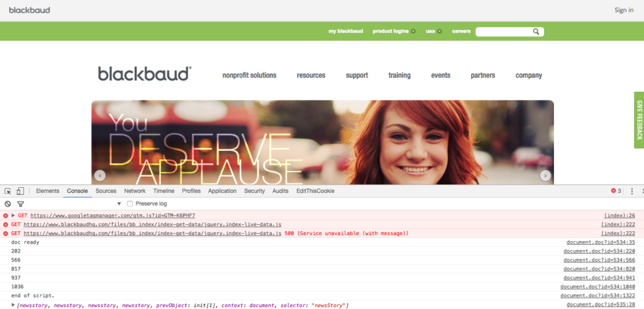644x309 pixels.
Task: Open source link document.doc?id=535:28
Action: point(601,305)
